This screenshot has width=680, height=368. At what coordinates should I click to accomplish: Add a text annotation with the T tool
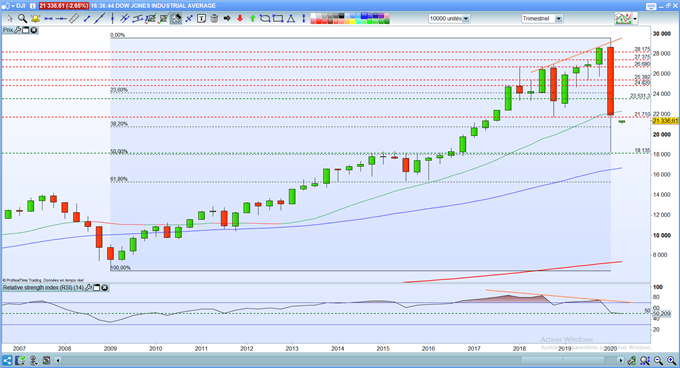point(201,19)
